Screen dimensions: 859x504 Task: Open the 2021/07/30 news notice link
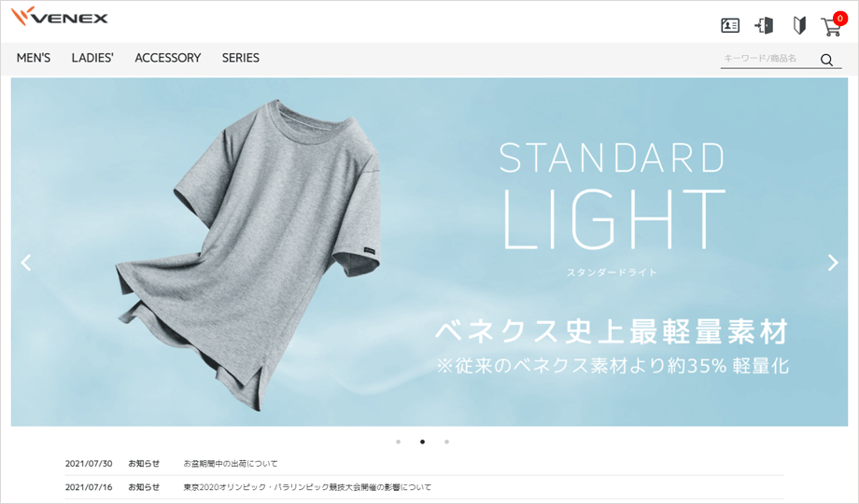click(x=230, y=464)
